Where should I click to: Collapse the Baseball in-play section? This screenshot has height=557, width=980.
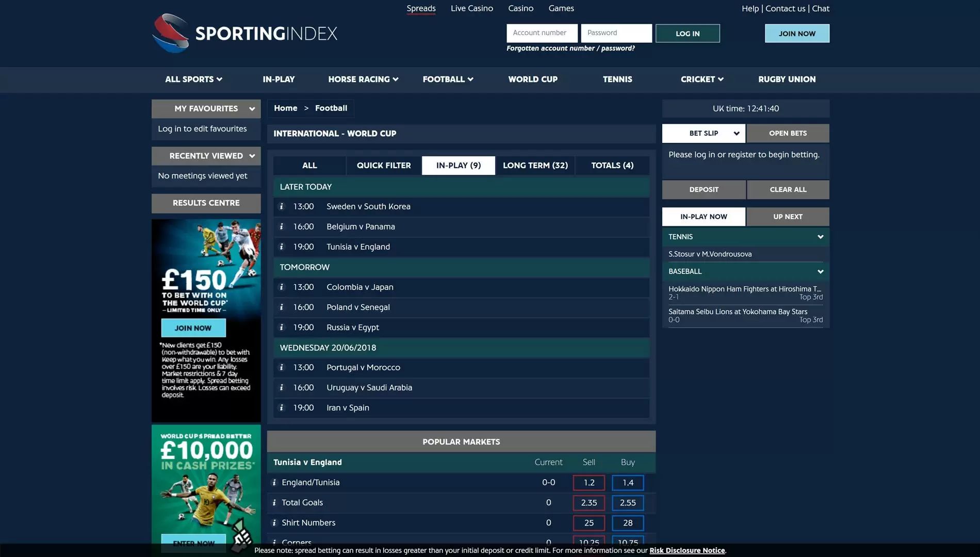point(820,271)
